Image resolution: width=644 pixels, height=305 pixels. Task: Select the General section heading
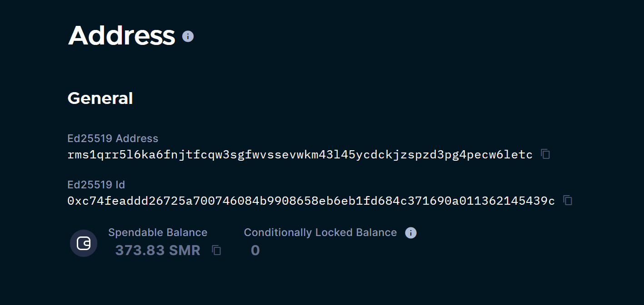tap(100, 98)
